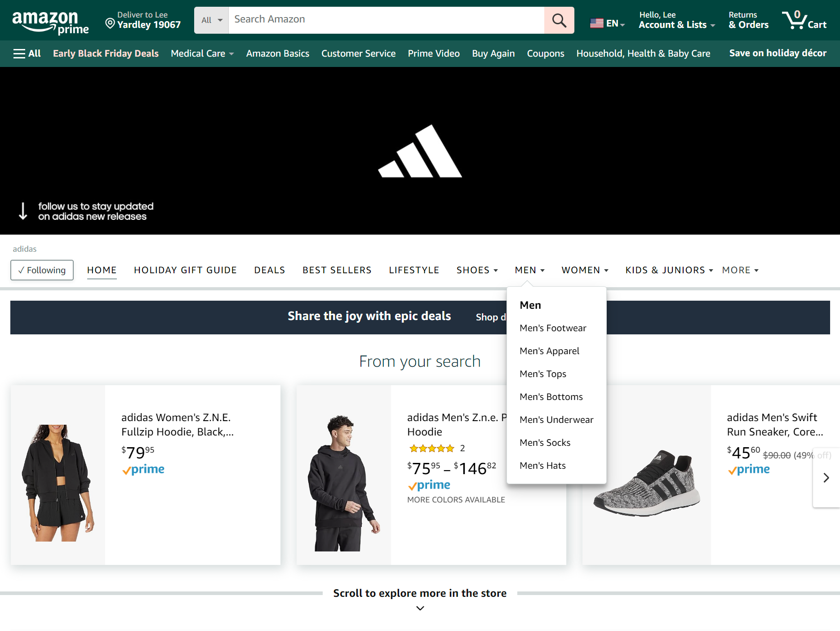Select Men's Footwear from the dropdown

pos(553,328)
